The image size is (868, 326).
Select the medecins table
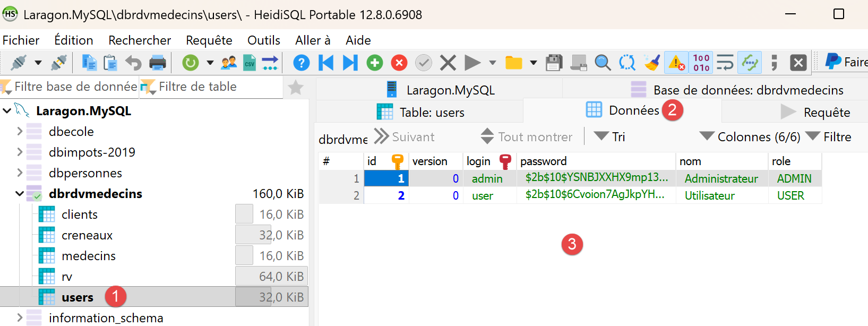89,256
